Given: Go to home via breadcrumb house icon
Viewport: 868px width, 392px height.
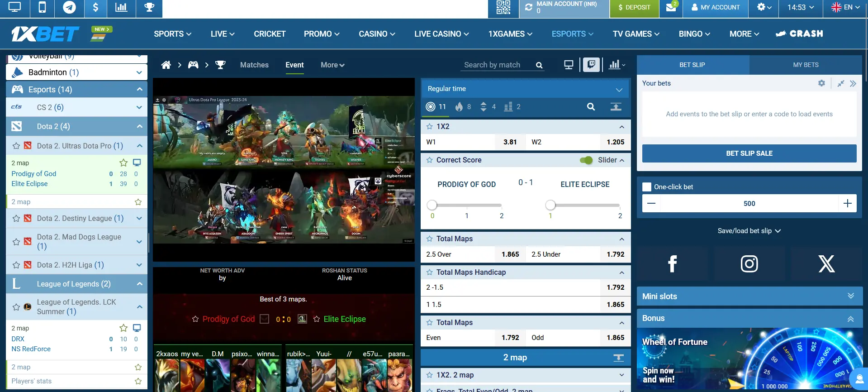Looking at the screenshot, I should pyautogui.click(x=166, y=65).
